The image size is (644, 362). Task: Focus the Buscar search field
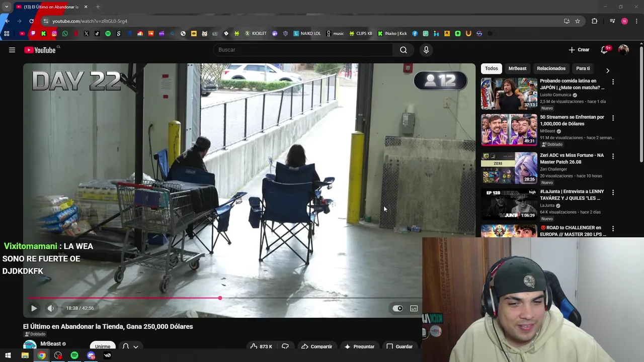(x=303, y=50)
